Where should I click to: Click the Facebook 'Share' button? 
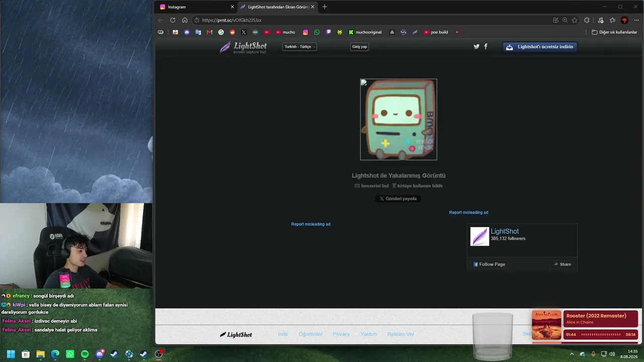tap(562, 264)
